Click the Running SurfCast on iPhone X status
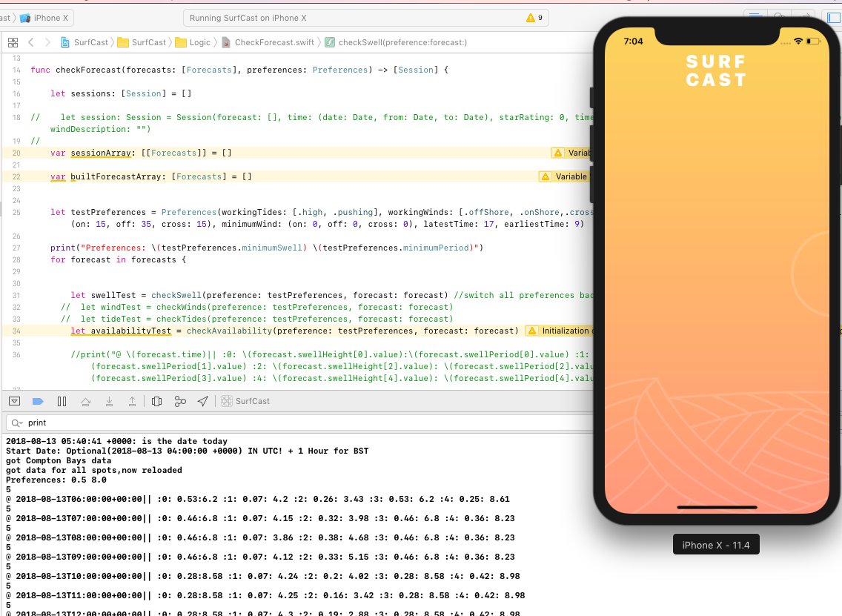The width and height of the screenshot is (842, 616). click(248, 18)
